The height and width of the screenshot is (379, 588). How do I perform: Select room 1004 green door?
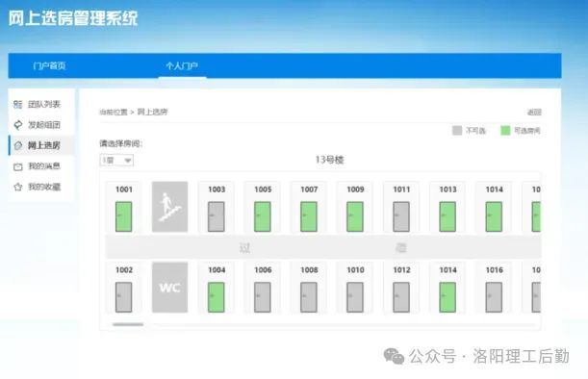pos(217,297)
